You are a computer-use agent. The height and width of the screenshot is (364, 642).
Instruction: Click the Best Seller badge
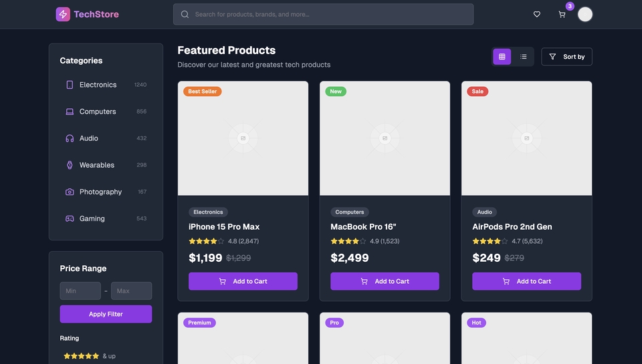(x=202, y=92)
